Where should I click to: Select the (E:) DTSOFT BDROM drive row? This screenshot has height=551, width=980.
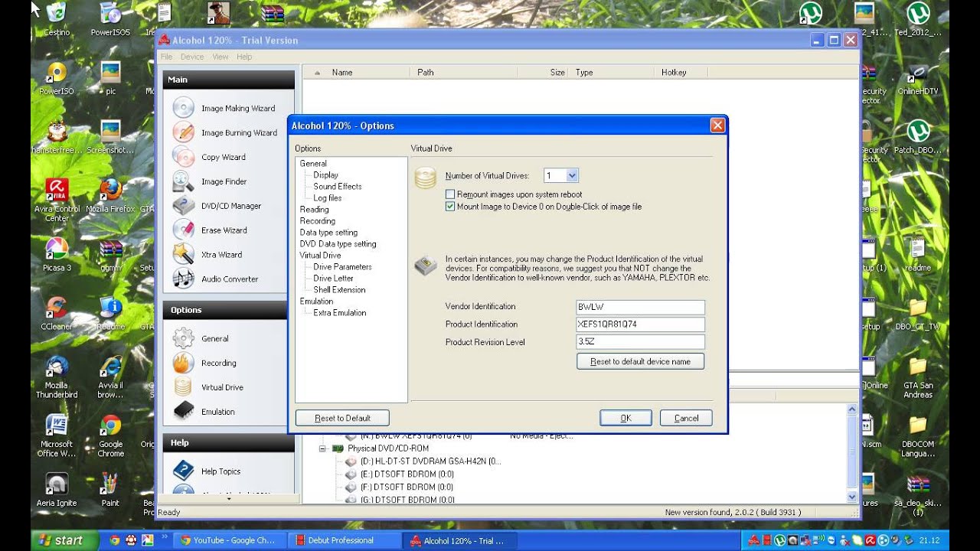[x=407, y=474]
